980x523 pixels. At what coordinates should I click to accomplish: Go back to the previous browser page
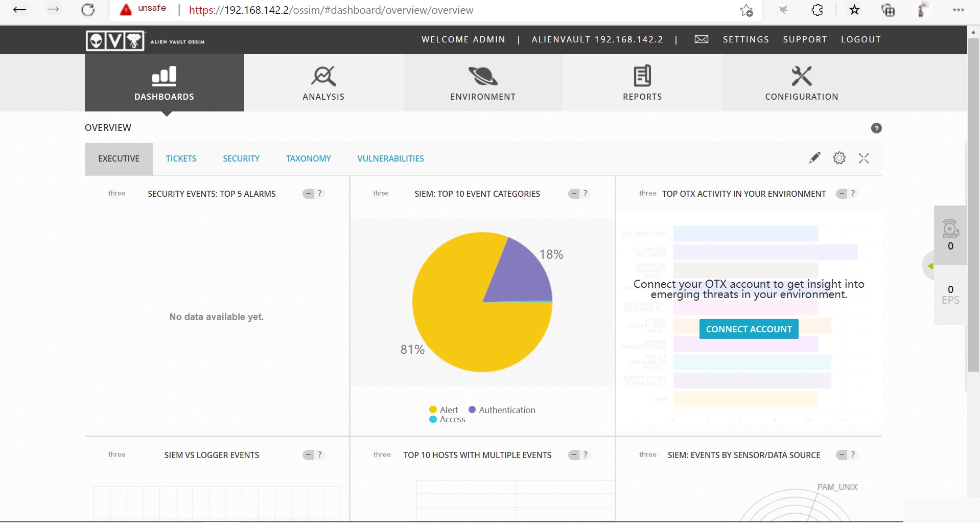coord(19,10)
